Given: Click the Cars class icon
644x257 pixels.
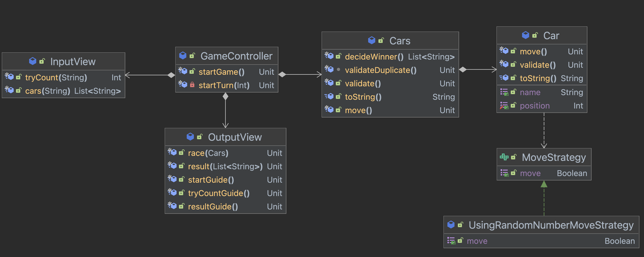Looking at the screenshot, I should tap(372, 40).
